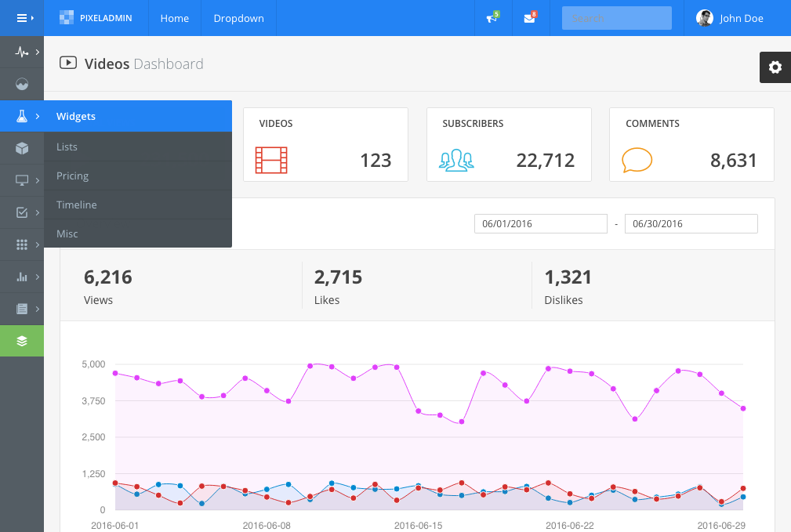The image size is (791, 532).
Task: Click the checked-box sidebar icon
Action: click(x=22, y=212)
